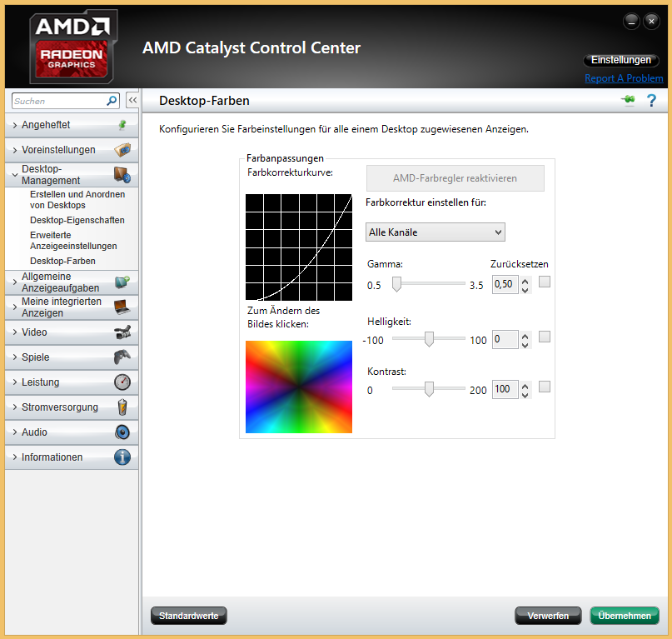This screenshot has height=639, width=672.
Task: Expand the Leistung section
Action: click(x=15, y=382)
